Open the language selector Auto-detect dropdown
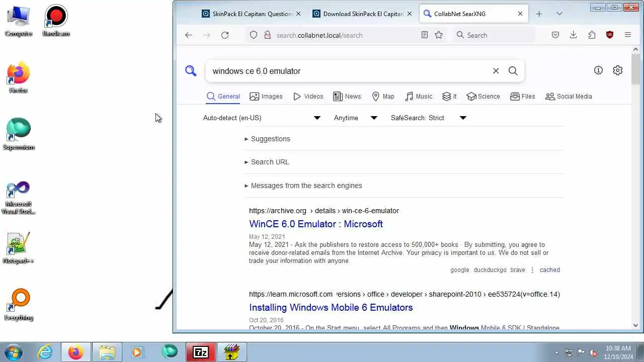This screenshot has width=644, height=362. pyautogui.click(x=262, y=118)
